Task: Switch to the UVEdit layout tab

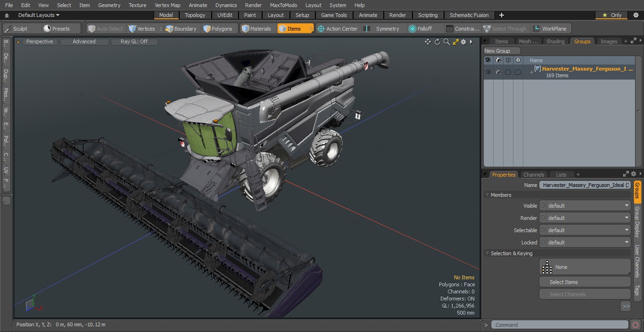Action: tap(224, 15)
